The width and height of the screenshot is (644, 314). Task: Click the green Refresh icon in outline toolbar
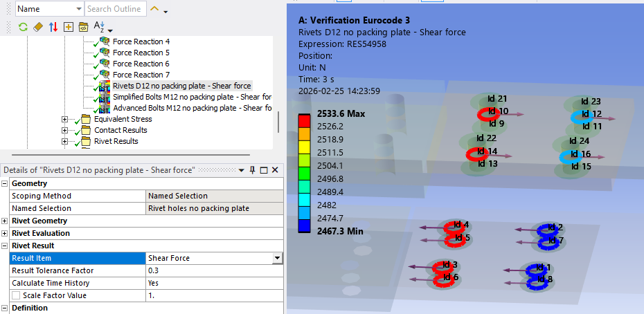pos(23,27)
